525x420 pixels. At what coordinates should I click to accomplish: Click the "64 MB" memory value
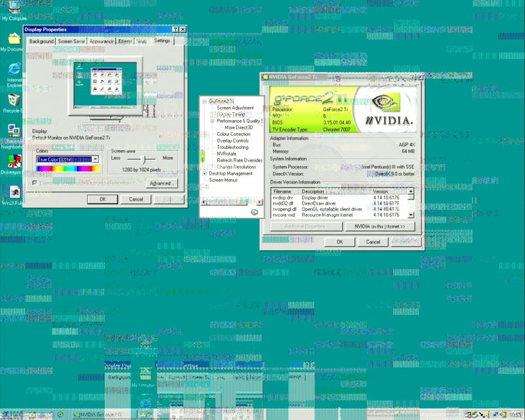(408, 152)
